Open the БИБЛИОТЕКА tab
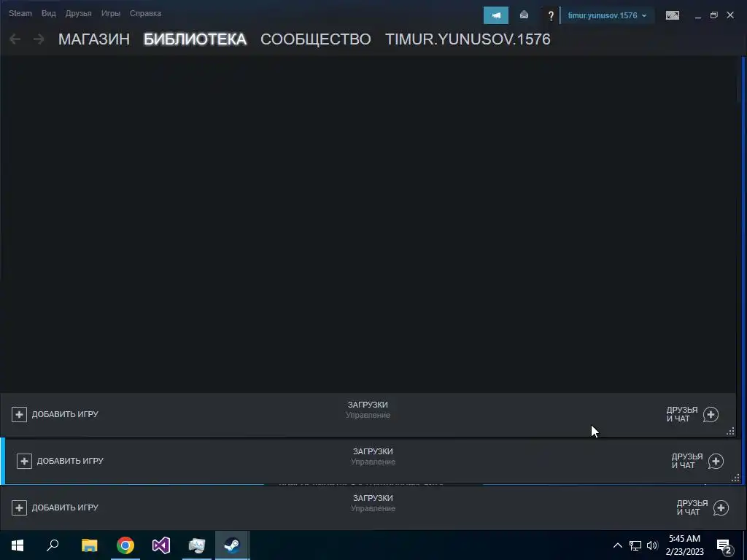 click(195, 39)
